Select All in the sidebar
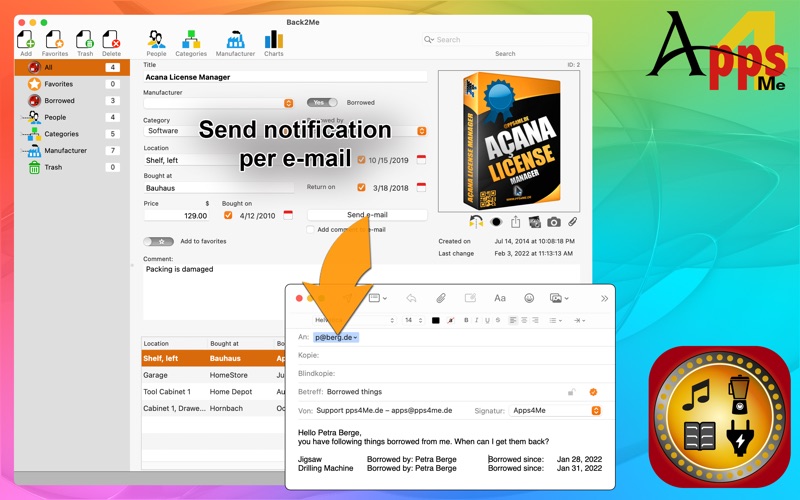 click(72, 67)
